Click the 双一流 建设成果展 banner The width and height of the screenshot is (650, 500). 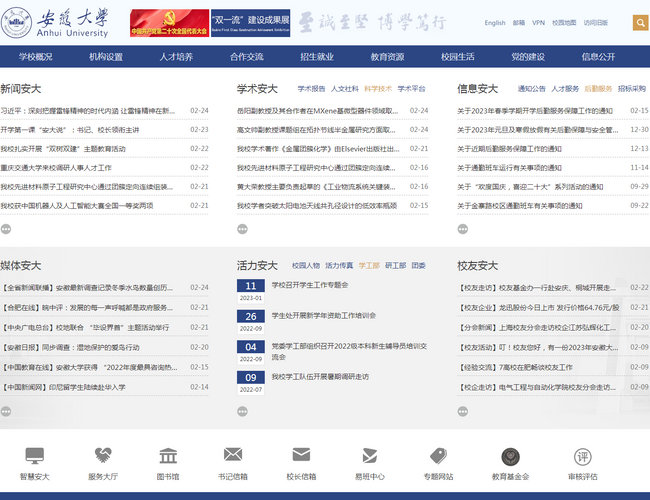[244, 22]
